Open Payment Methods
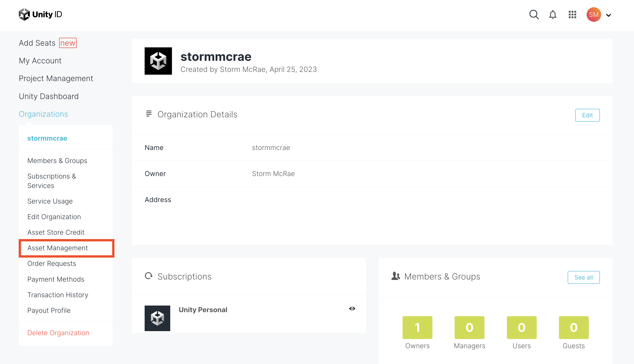 56,279
